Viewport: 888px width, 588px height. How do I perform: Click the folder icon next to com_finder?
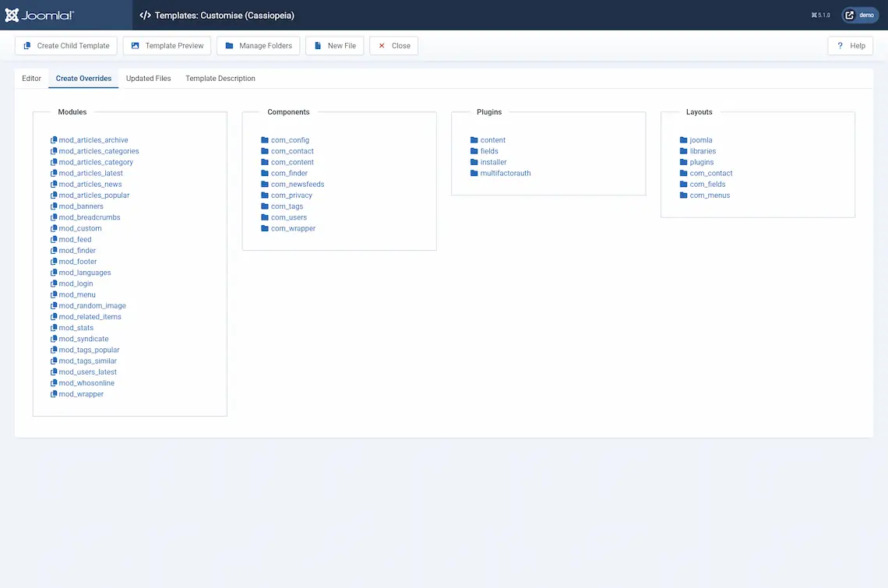click(265, 173)
